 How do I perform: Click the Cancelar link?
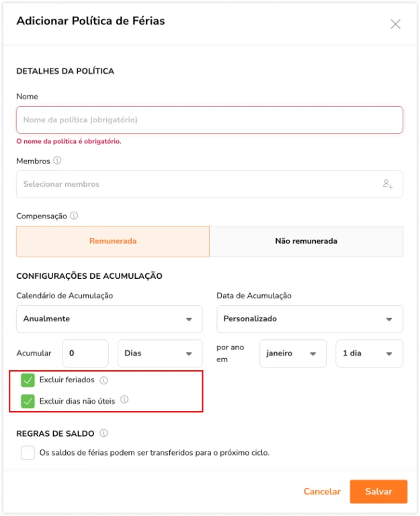point(322,492)
